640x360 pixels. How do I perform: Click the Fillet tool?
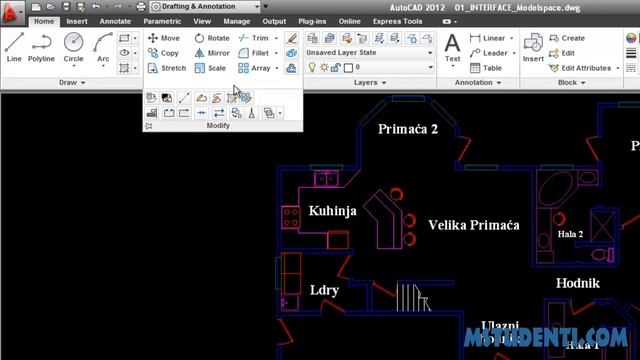253,53
